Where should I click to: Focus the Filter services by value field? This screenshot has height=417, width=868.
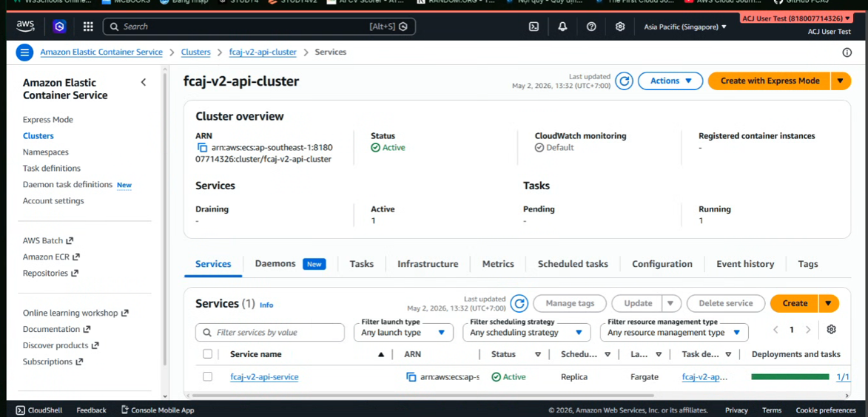269,333
